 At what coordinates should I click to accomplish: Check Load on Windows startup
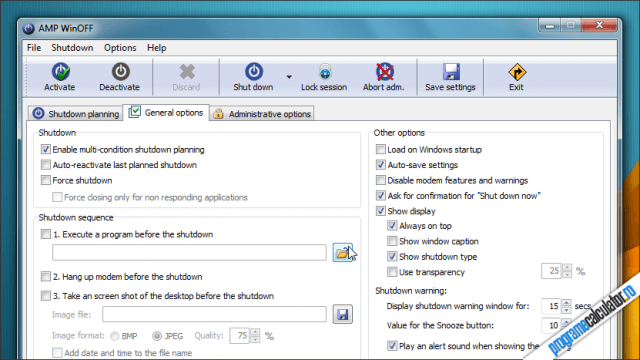point(380,149)
